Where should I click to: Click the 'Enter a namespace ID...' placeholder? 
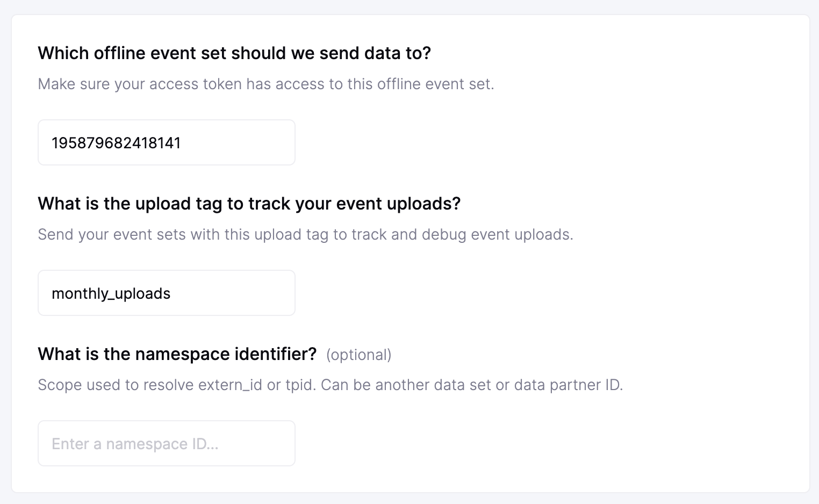[135, 444]
